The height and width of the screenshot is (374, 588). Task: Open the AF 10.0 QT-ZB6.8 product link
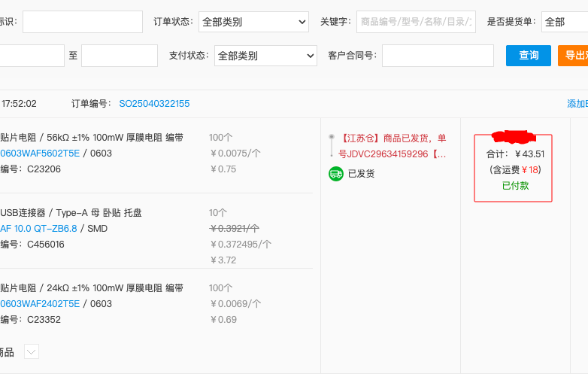[x=38, y=229]
